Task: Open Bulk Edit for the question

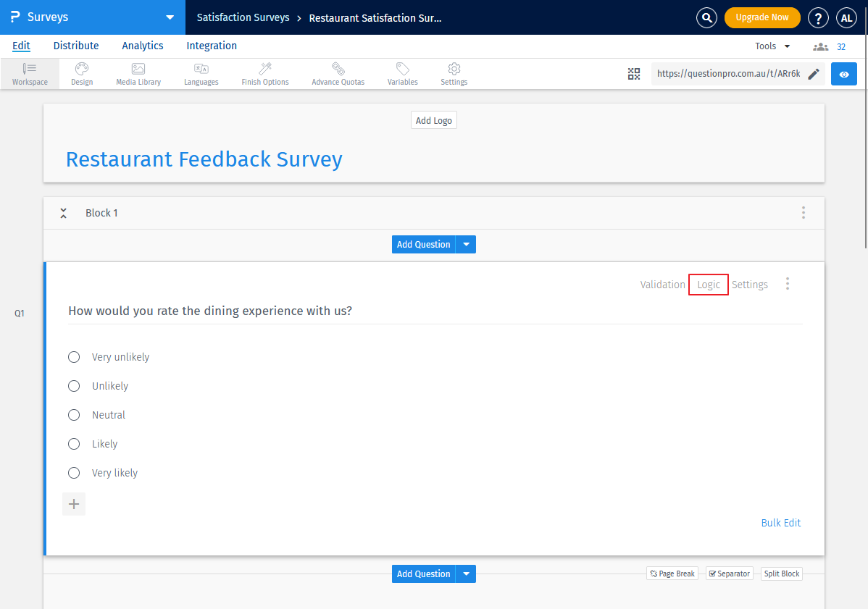Action: (x=781, y=522)
